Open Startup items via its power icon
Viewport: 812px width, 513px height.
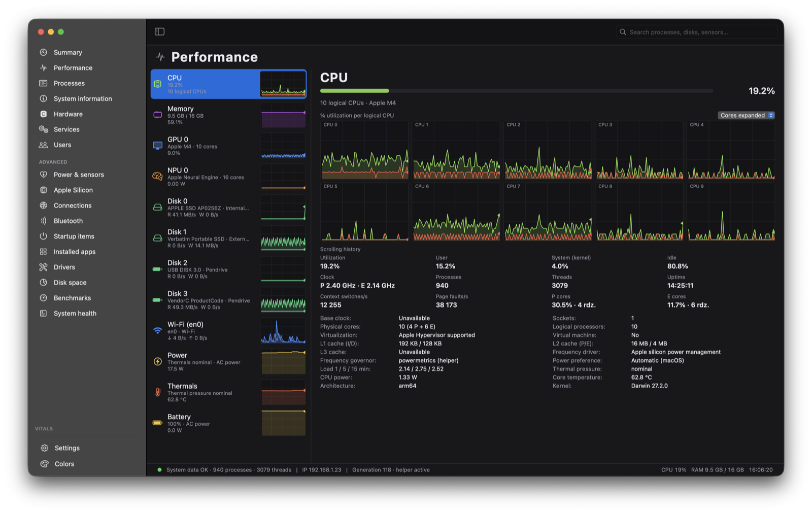tap(44, 236)
